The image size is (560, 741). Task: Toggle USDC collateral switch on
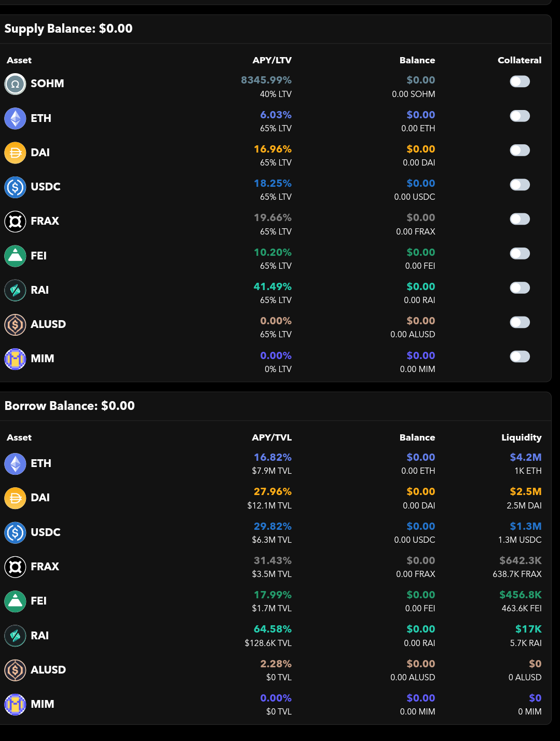(520, 185)
